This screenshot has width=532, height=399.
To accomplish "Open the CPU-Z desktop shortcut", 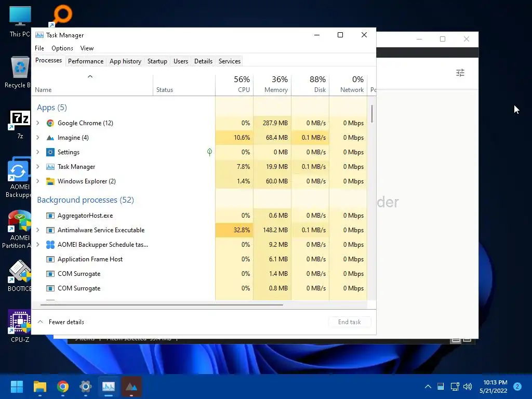I will [20, 326].
